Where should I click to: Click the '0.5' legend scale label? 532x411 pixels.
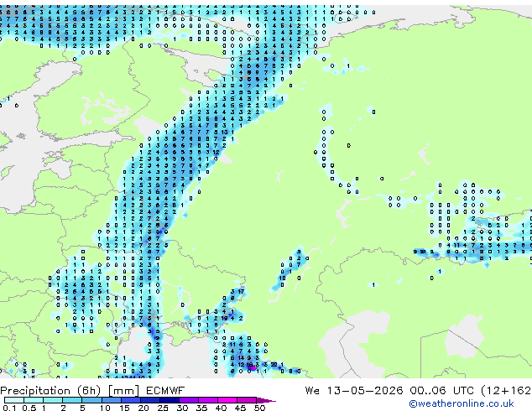(x=29, y=408)
